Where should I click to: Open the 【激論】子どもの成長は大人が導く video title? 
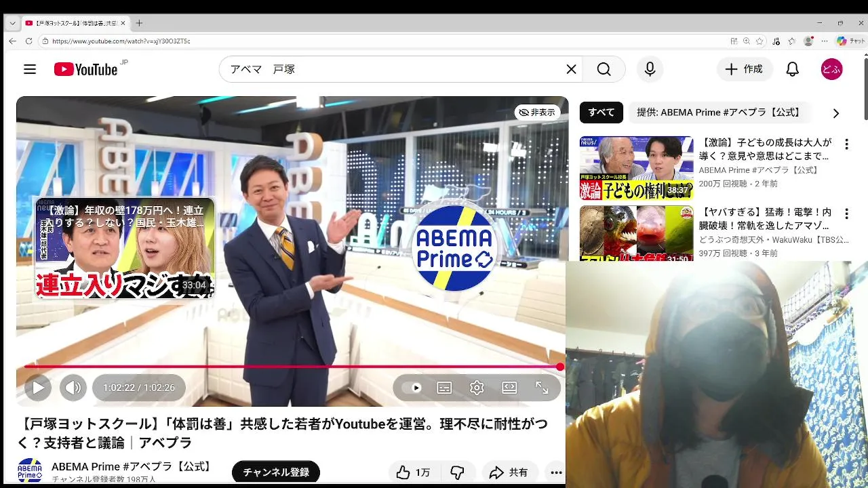(766, 149)
